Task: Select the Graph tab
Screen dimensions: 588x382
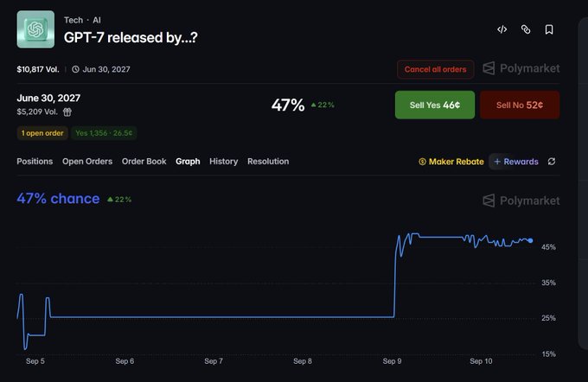Action: [188, 162]
